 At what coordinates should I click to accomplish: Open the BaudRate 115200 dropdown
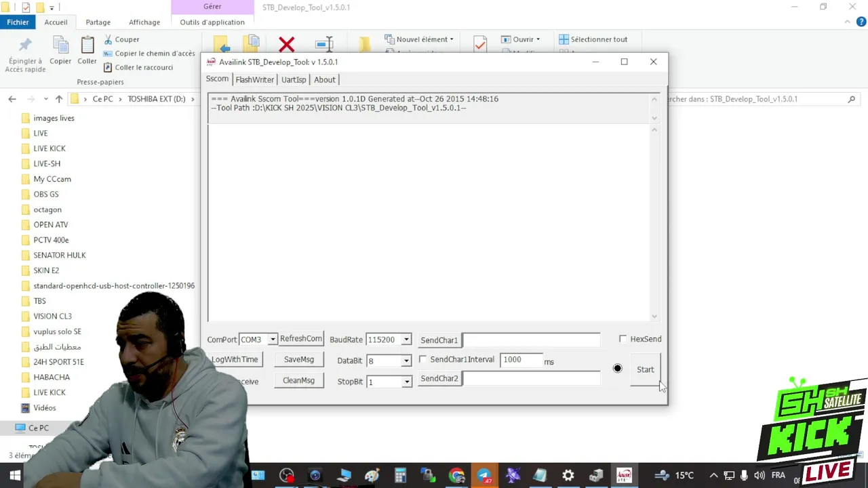click(406, 340)
